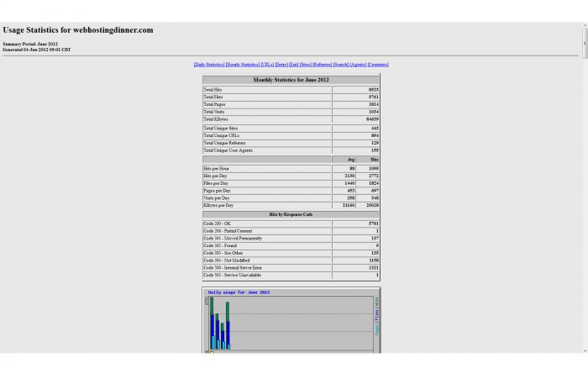588x368 pixels.
Task: Click the Total KBytes value 84659
Action: point(372,119)
